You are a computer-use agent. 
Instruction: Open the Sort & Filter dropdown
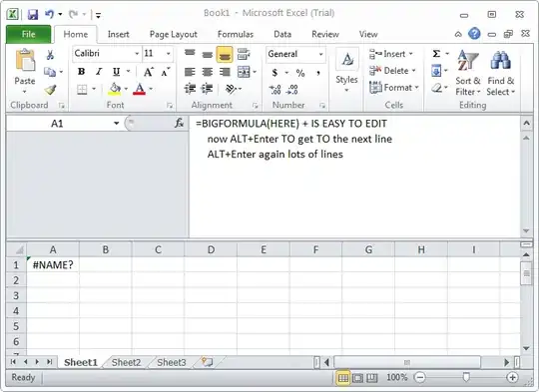coord(468,73)
